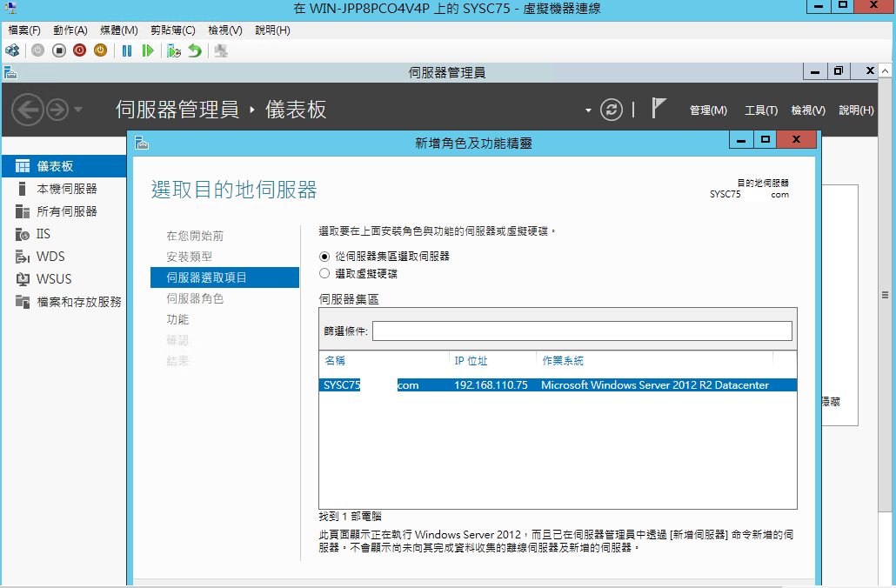
Task: Sort server pool by IP 位址 column
Action: click(471, 361)
